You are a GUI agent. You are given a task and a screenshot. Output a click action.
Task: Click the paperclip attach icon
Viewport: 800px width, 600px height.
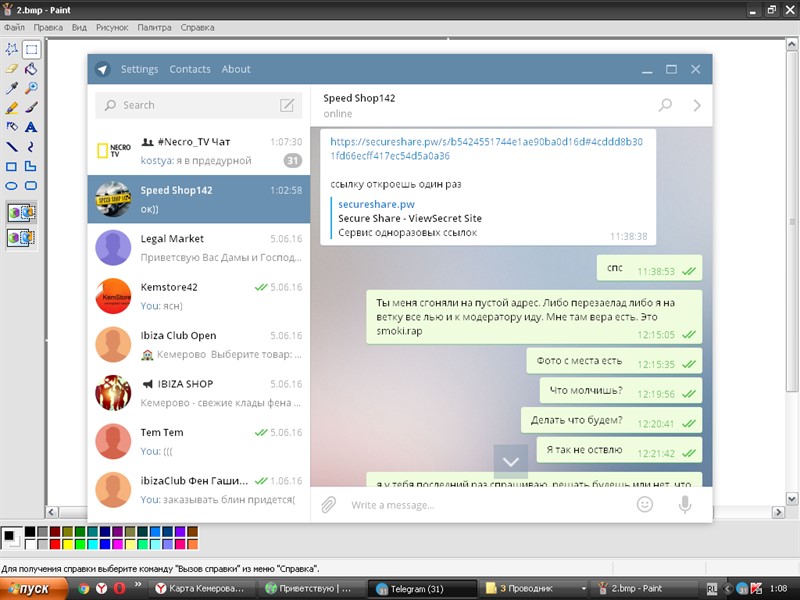329,505
